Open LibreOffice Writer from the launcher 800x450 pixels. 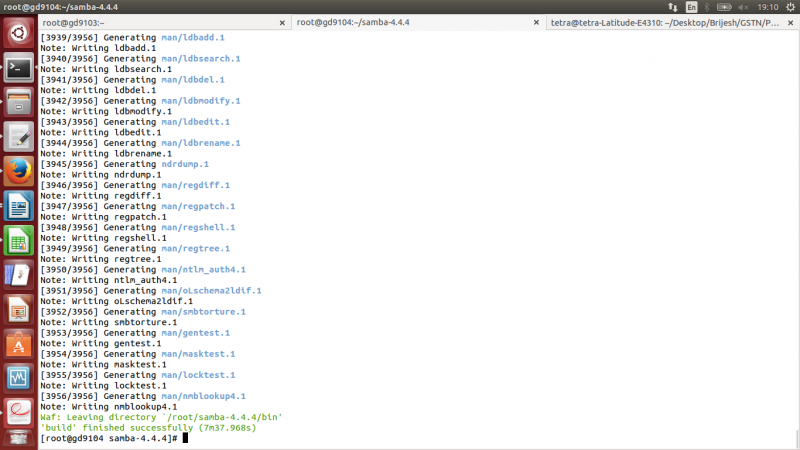click(19, 206)
